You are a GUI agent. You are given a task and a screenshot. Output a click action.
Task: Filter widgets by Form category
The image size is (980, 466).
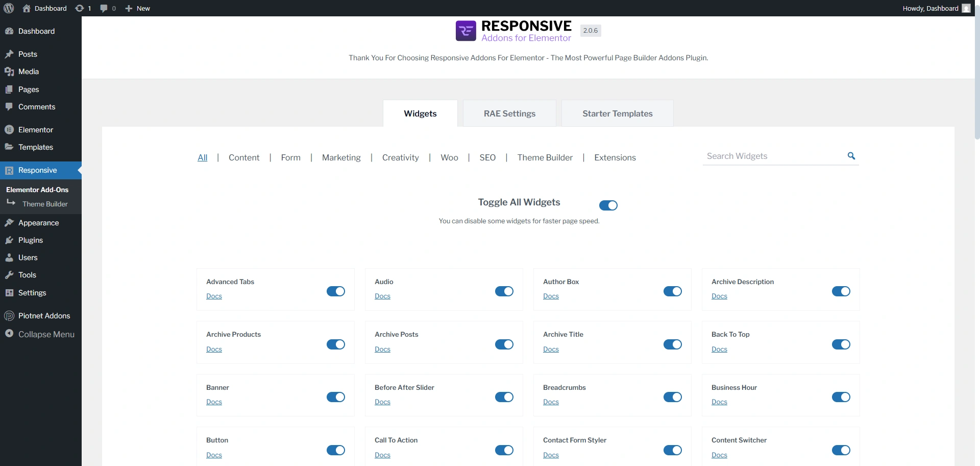[x=290, y=157]
